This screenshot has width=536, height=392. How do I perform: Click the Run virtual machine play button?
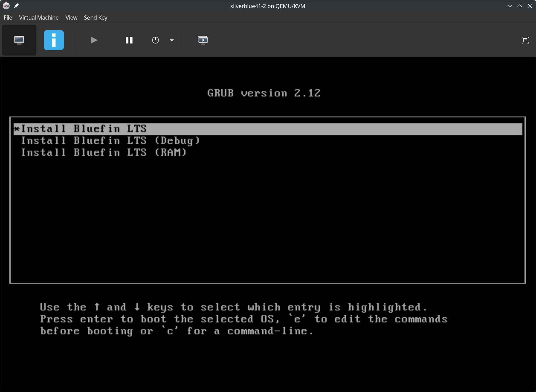tap(94, 40)
